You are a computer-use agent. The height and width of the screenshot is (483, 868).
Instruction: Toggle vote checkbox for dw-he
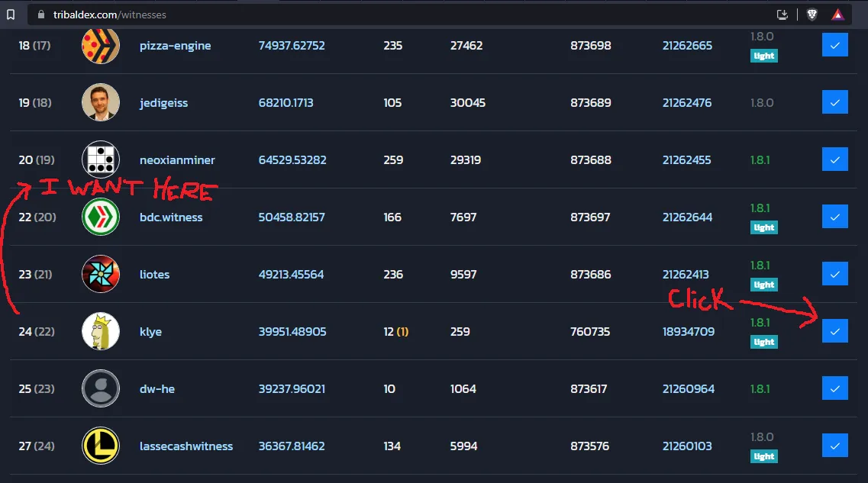pyautogui.click(x=834, y=388)
